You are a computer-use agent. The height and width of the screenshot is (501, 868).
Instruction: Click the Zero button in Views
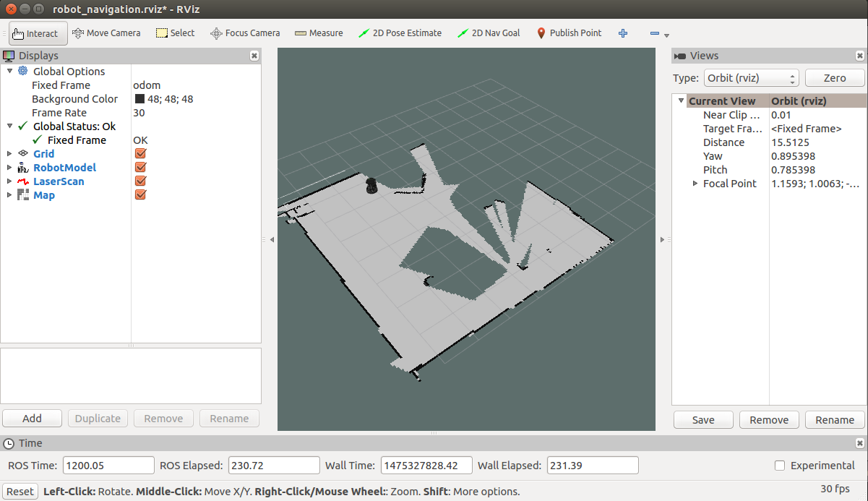tap(835, 78)
